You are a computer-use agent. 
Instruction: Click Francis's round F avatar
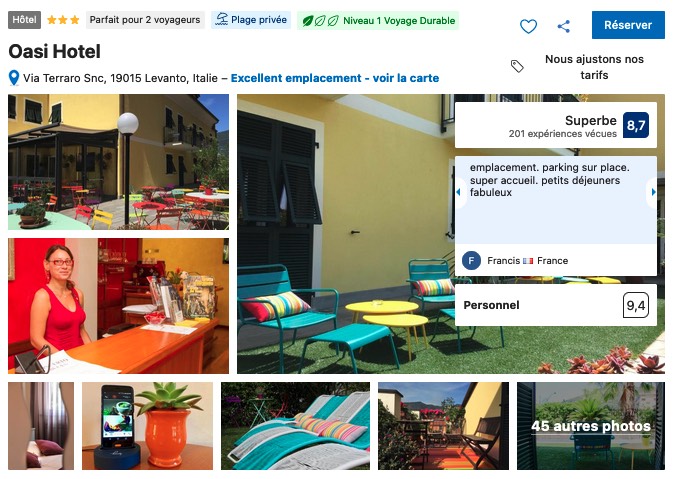(x=471, y=260)
